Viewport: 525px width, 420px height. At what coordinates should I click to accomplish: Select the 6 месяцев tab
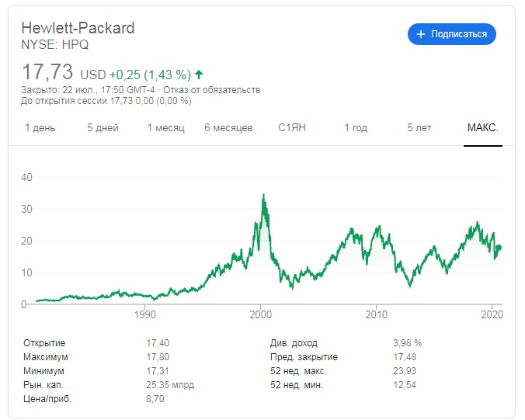click(228, 128)
